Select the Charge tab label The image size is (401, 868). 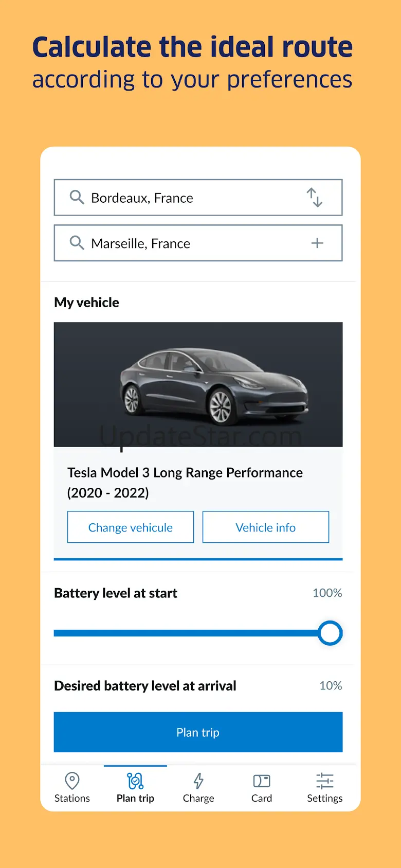[198, 798]
